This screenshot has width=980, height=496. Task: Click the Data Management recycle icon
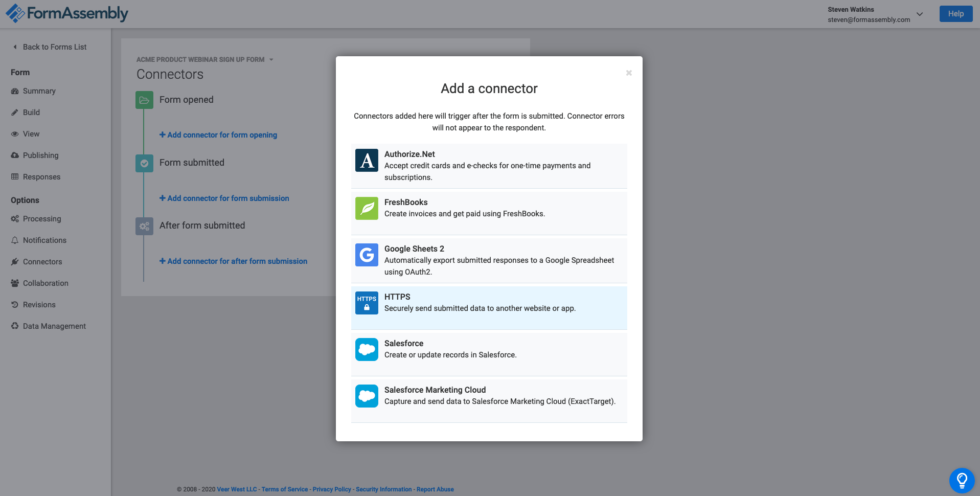pos(15,326)
